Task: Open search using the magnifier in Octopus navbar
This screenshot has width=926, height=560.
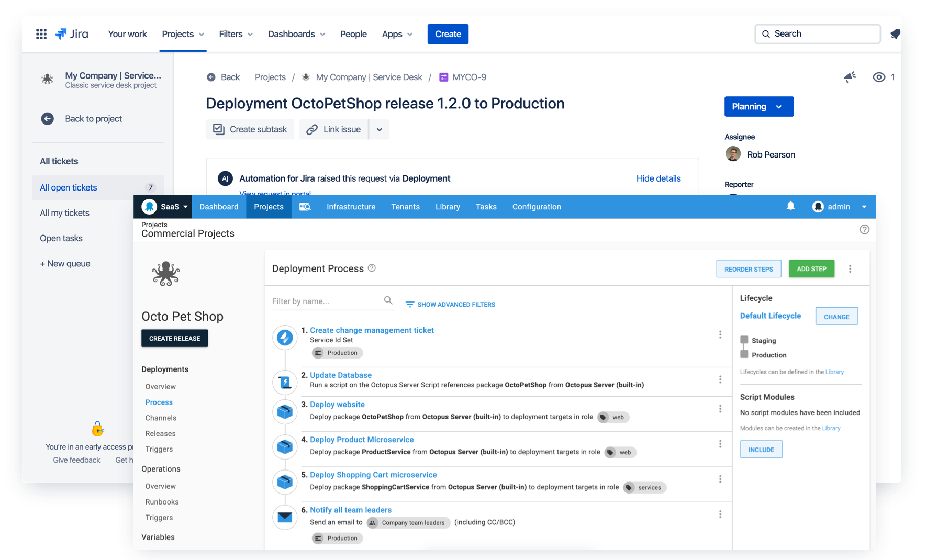Action: point(305,207)
